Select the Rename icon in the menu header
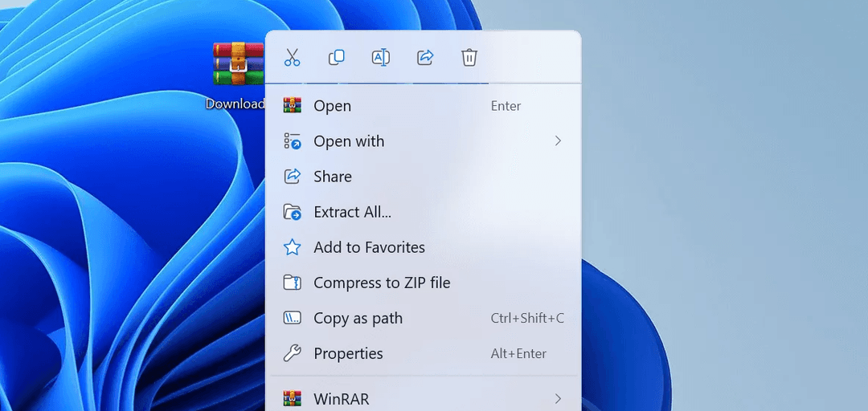868x411 pixels. [x=381, y=58]
